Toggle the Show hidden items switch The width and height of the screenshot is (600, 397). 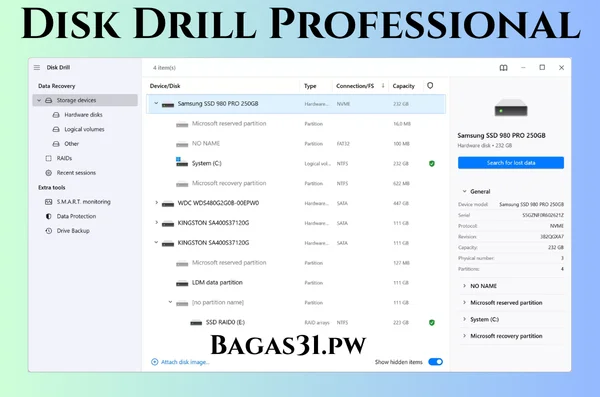tap(435, 362)
